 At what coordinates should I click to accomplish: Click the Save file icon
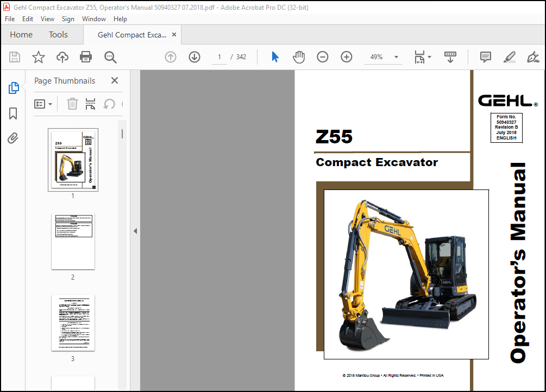click(x=15, y=57)
